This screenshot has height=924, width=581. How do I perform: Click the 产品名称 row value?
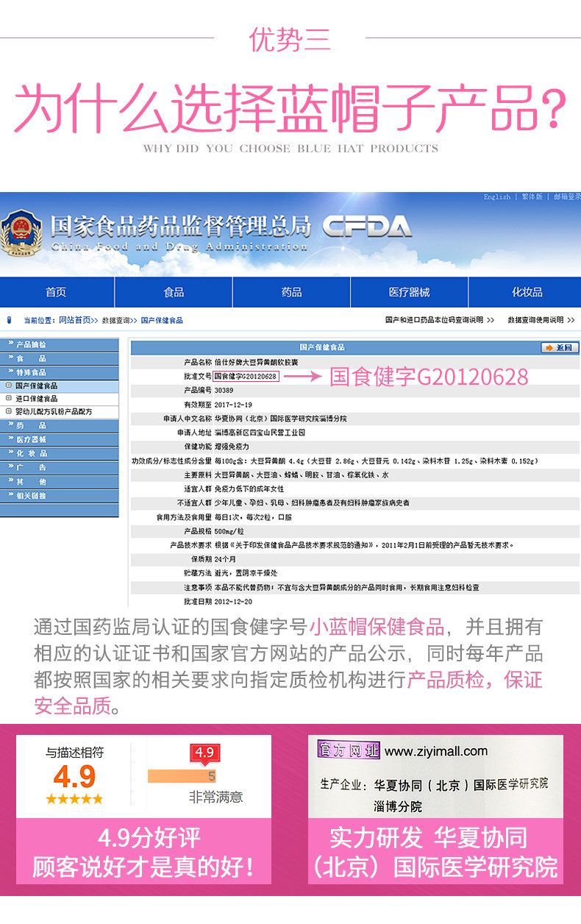point(256,362)
